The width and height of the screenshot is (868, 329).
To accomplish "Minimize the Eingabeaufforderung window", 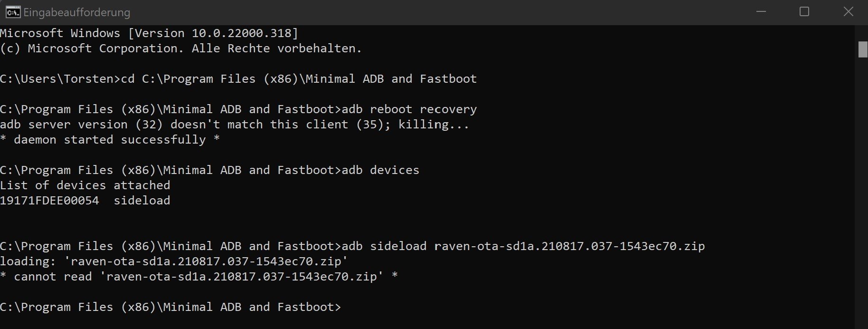I will pyautogui.click(x=761, y=12).
